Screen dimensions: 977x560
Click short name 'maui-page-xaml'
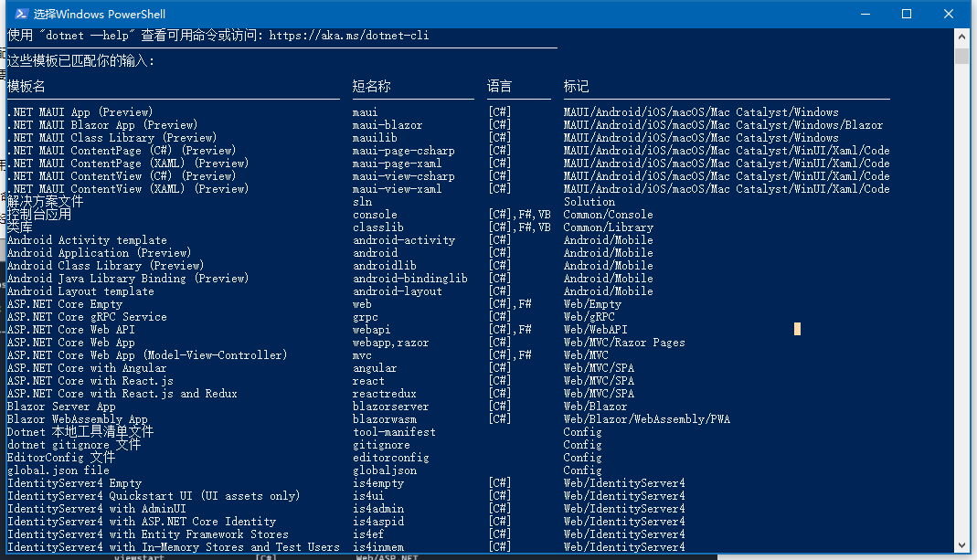pyautogui.click(x=397, y=164)
